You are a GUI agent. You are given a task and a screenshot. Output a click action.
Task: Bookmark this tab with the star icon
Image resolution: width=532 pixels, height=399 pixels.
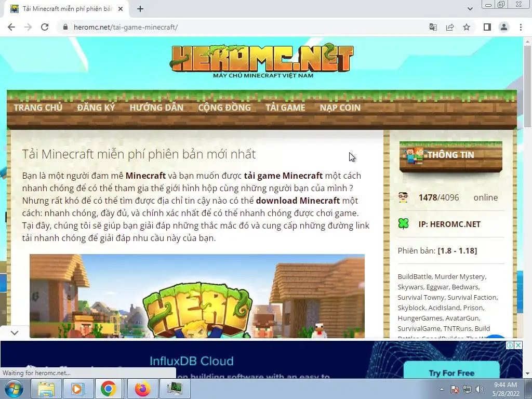click(x=467, y=27)
